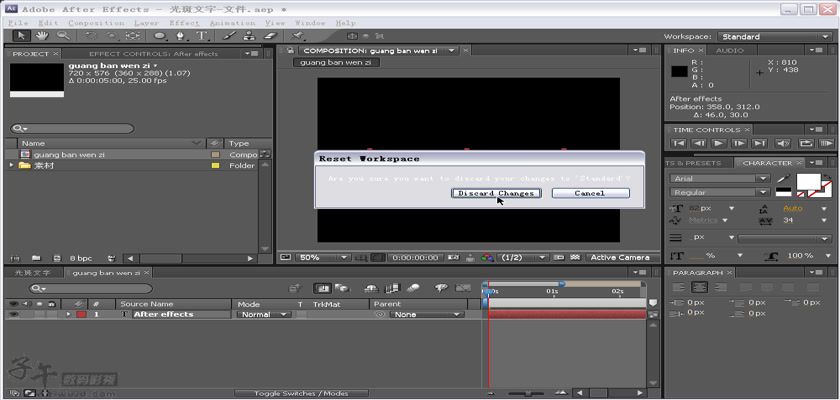Click the Active Camera view button
This screenshot has height=400, width=840.
(619, 258)
